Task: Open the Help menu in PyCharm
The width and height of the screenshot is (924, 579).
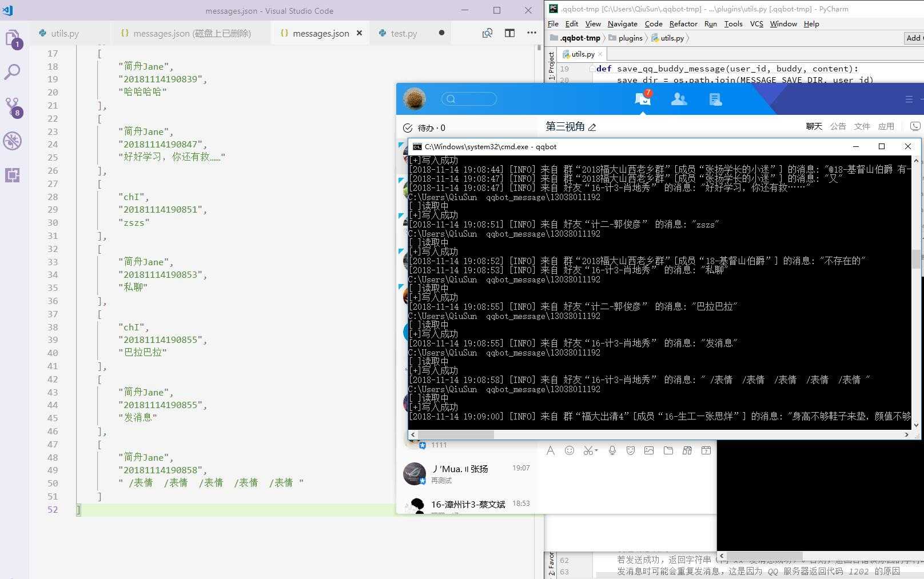Action: click(811, 23)
